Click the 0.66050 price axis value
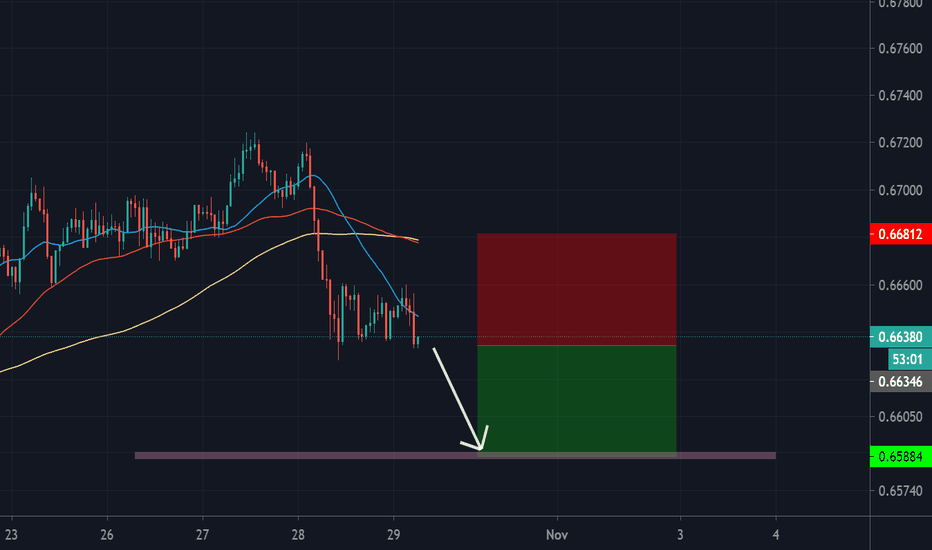932x550 pixels. pos(900,416)
